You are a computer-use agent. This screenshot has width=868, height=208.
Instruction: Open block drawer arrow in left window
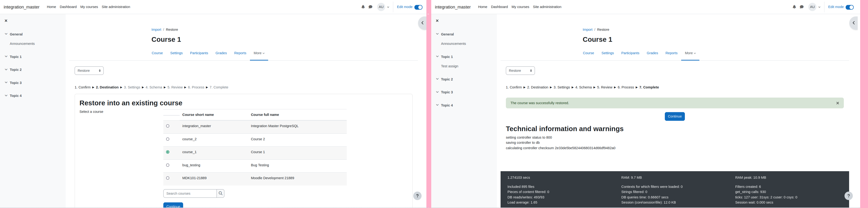pos(422,23)
